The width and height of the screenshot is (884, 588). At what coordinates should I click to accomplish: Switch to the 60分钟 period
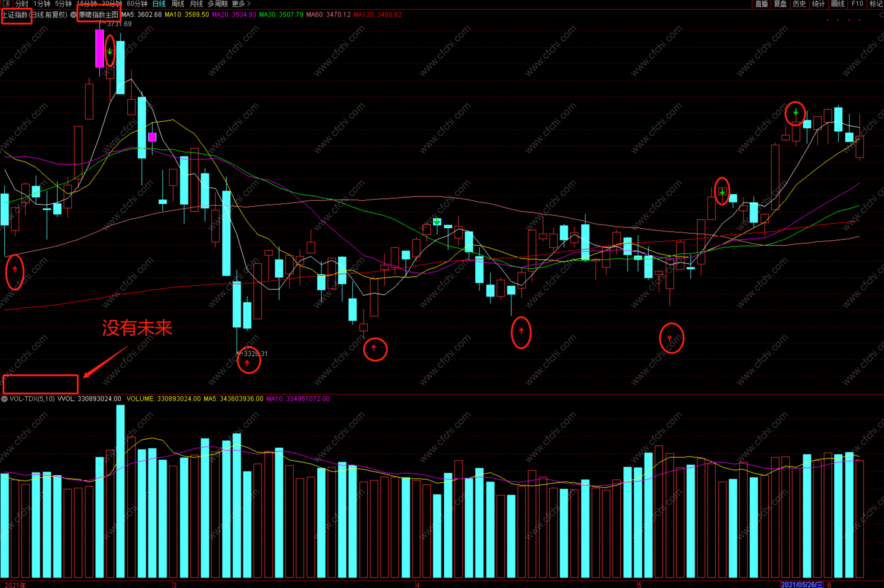[137, 4]
